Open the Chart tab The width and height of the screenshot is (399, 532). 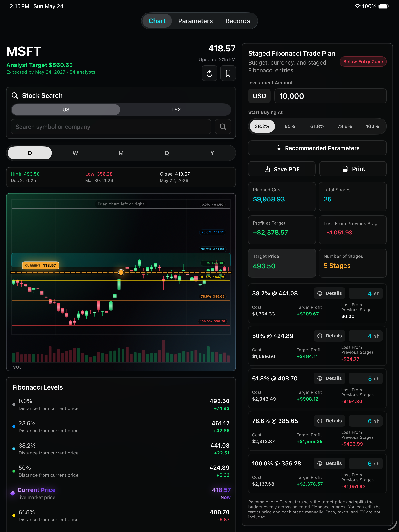coord(157,21)
